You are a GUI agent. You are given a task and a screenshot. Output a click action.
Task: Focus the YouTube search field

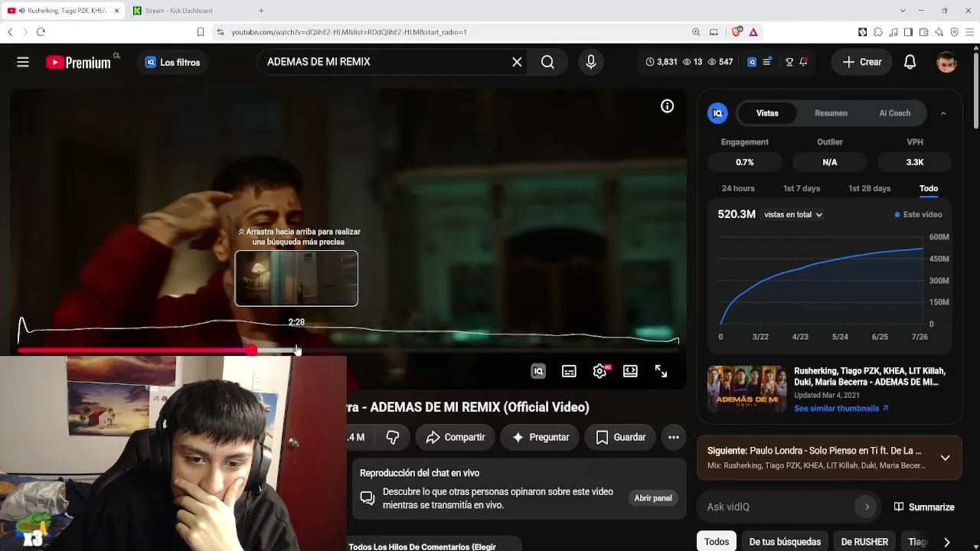point(386,62)
